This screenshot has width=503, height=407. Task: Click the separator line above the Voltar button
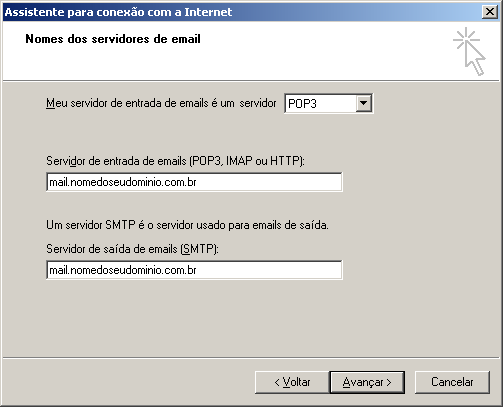(251, 358)
